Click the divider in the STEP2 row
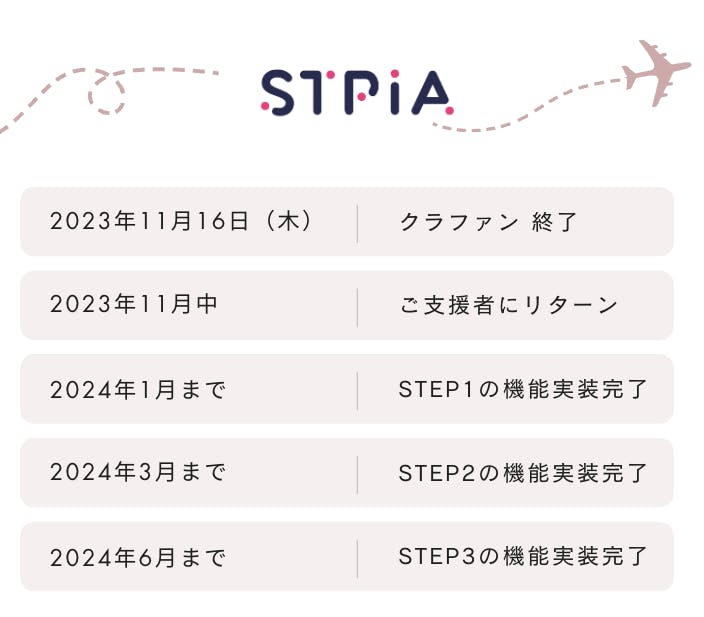 357,473
